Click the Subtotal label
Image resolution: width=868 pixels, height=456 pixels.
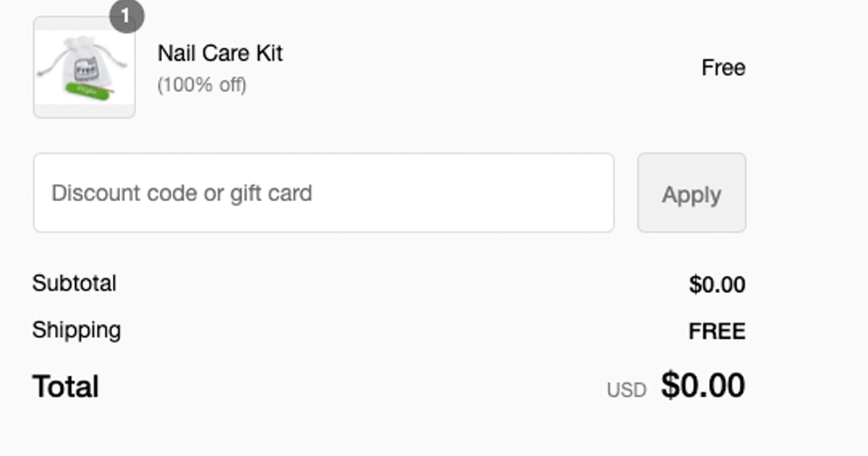coord(74,283)
